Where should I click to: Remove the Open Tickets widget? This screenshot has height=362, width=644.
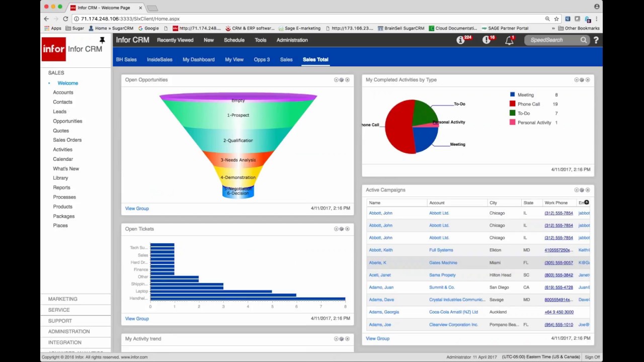(347, 229)
